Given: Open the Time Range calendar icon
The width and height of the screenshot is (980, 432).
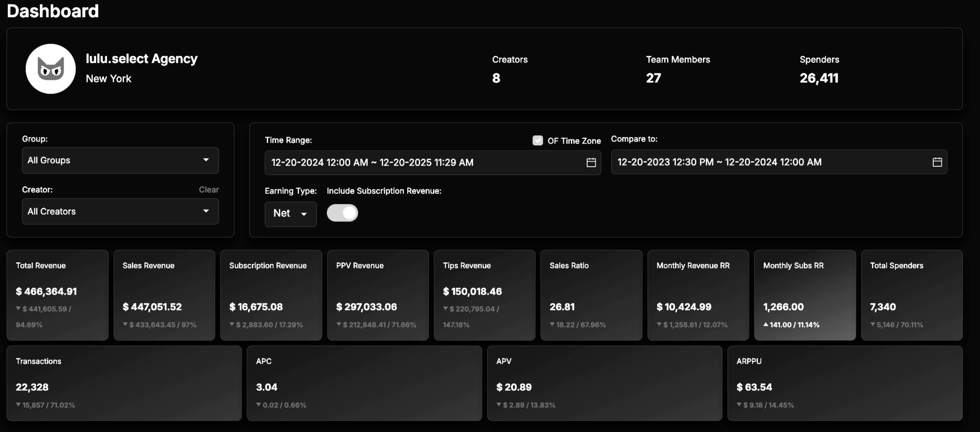Looking at the screenshot, I should (x=591, y=163).
